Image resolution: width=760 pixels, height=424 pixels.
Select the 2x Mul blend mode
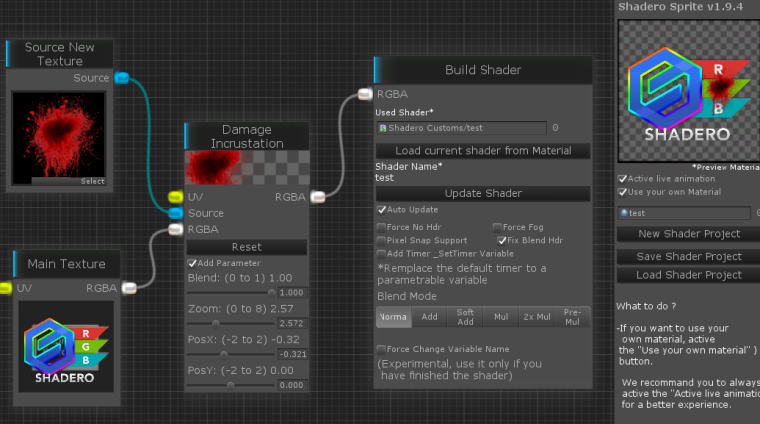[537, 317]
